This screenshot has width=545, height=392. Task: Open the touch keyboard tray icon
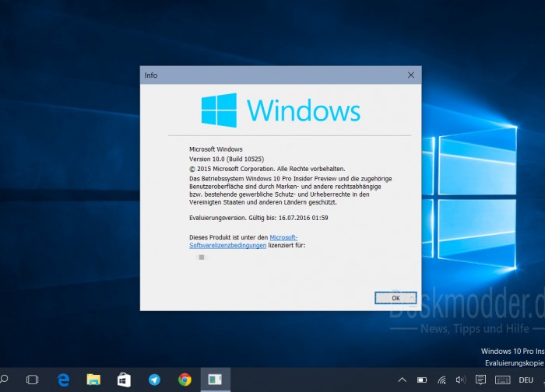pos(503,380)
